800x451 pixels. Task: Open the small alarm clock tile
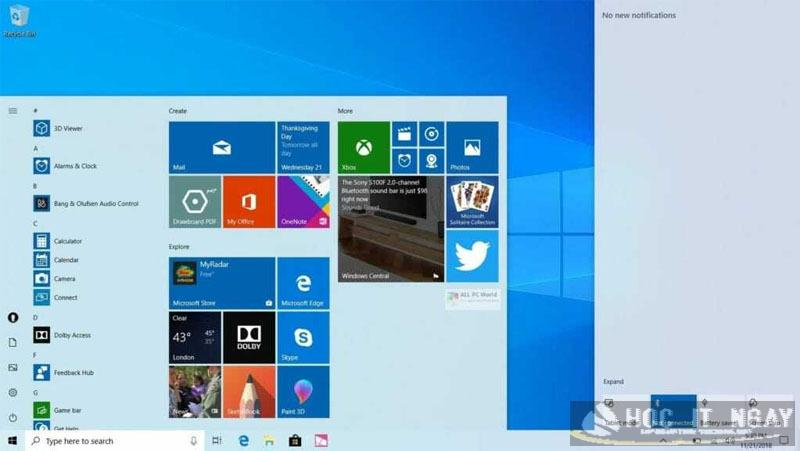pyautogui.click(x=404, y=161)
